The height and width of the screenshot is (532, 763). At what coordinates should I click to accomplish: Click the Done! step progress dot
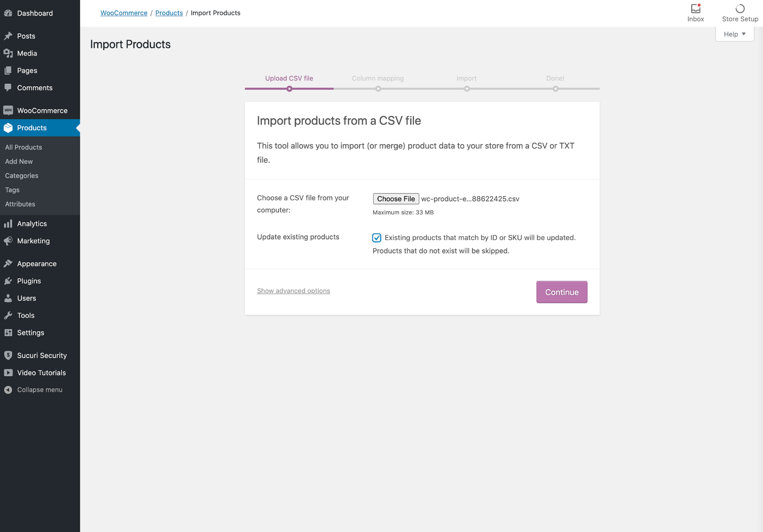pos(555,89)
